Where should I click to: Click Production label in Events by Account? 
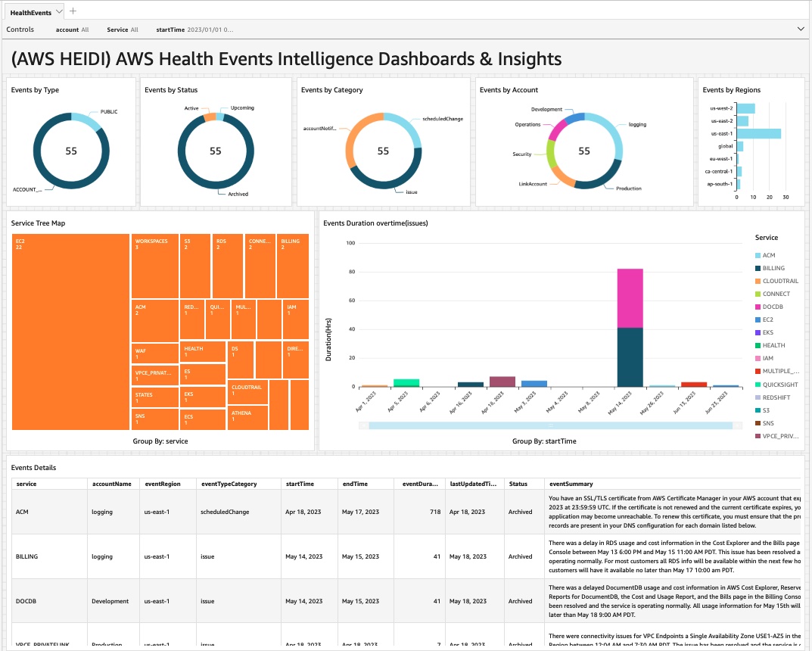[x=629, y=188]
